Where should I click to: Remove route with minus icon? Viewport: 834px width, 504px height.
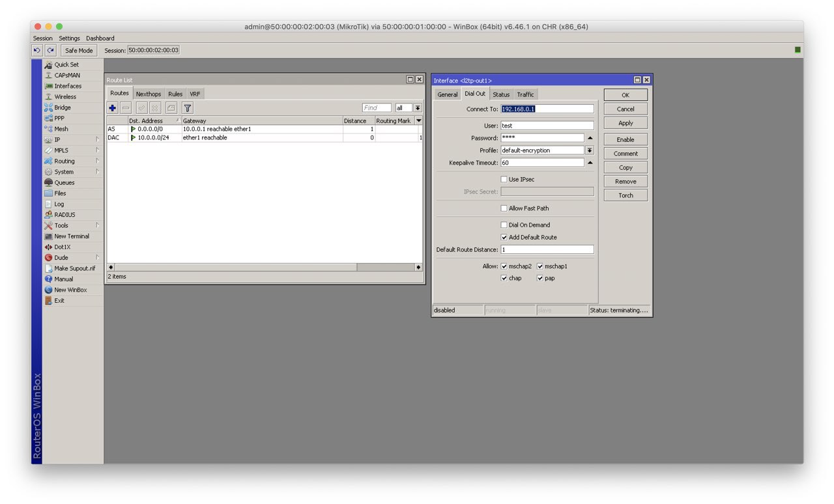126,108
